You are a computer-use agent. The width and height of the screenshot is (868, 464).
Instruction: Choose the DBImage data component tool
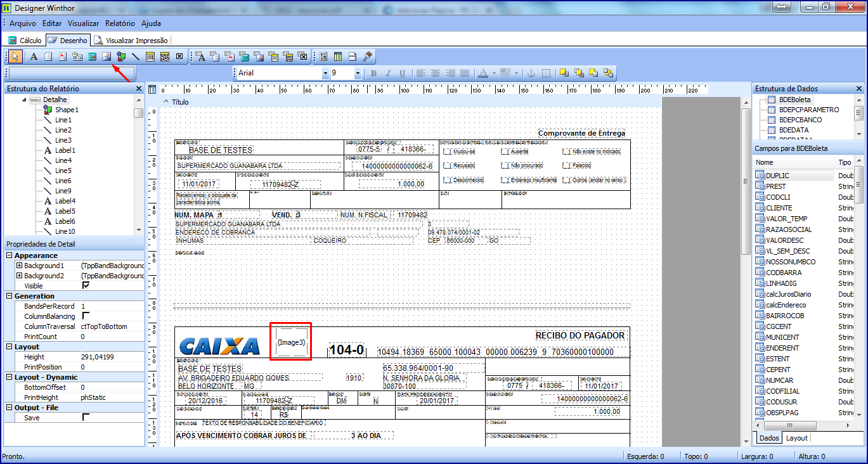tap(259, 56)
